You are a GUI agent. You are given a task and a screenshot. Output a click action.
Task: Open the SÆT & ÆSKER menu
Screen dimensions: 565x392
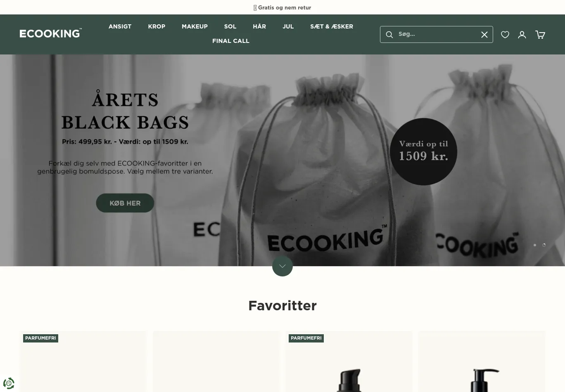332,26
